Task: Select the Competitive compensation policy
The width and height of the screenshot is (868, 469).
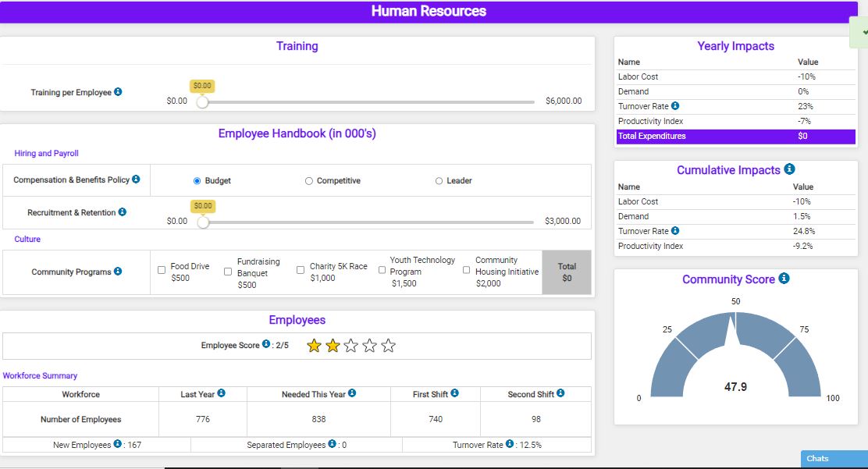Action: click(309, 181)
